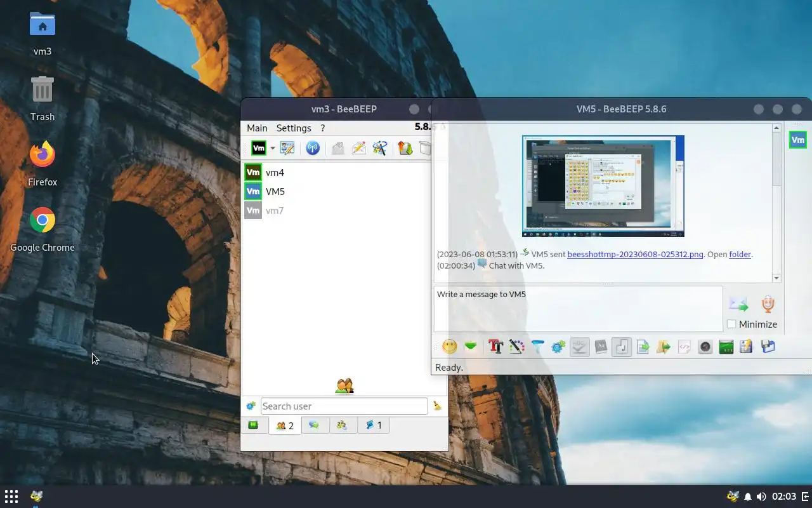Open the Trash desktop icon
Image resolution: width=812 pixels, height=508 pixels.
pyautogui.click(x=43, y=98)
